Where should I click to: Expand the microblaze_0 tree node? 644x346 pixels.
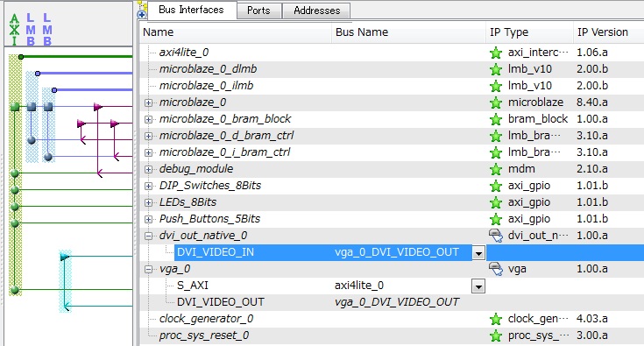coord(149,102)
